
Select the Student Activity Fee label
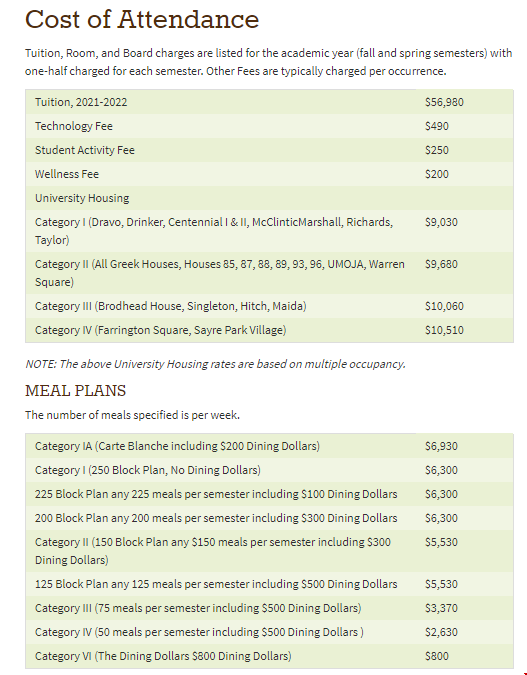[x=85, y=150]
